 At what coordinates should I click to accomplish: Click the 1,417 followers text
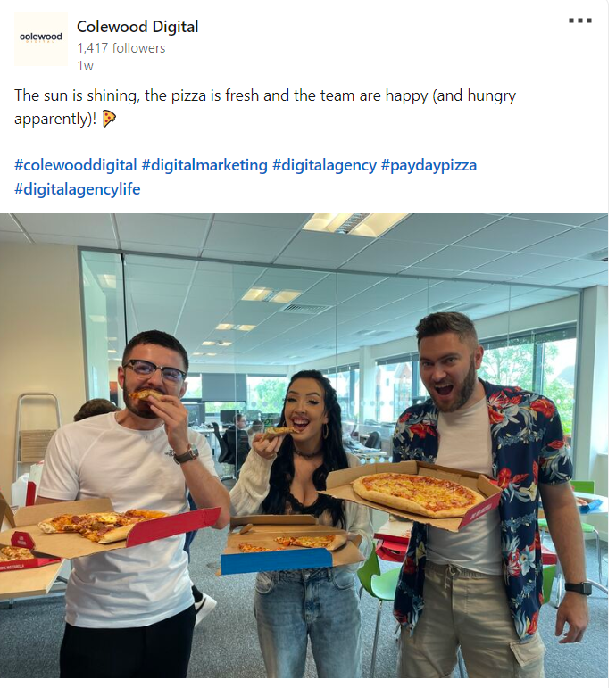[121, 48]
